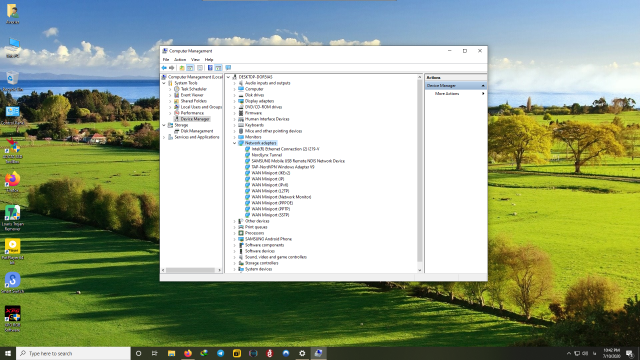Select WAN Miniport (Network Monitor)
This screenshot has height=360, width=640.
pyautogui.click(x=281, y=197)
